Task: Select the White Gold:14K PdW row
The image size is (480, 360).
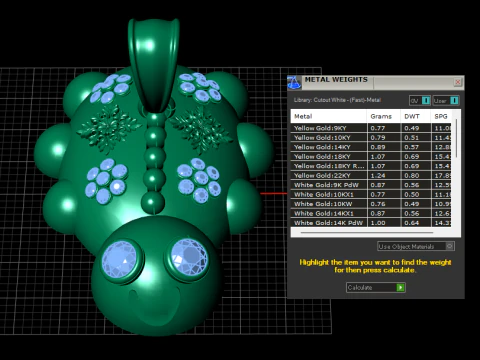Action: [x=371, y=223]
